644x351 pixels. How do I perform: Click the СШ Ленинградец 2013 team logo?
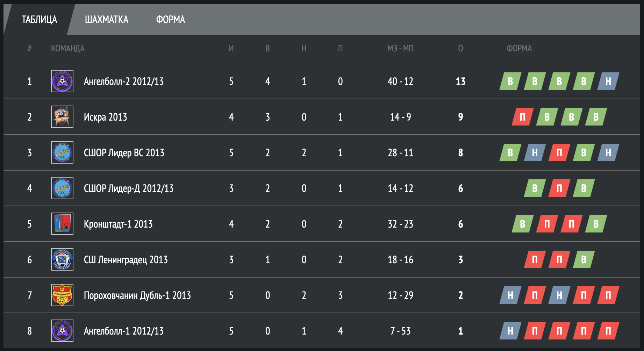62,259
